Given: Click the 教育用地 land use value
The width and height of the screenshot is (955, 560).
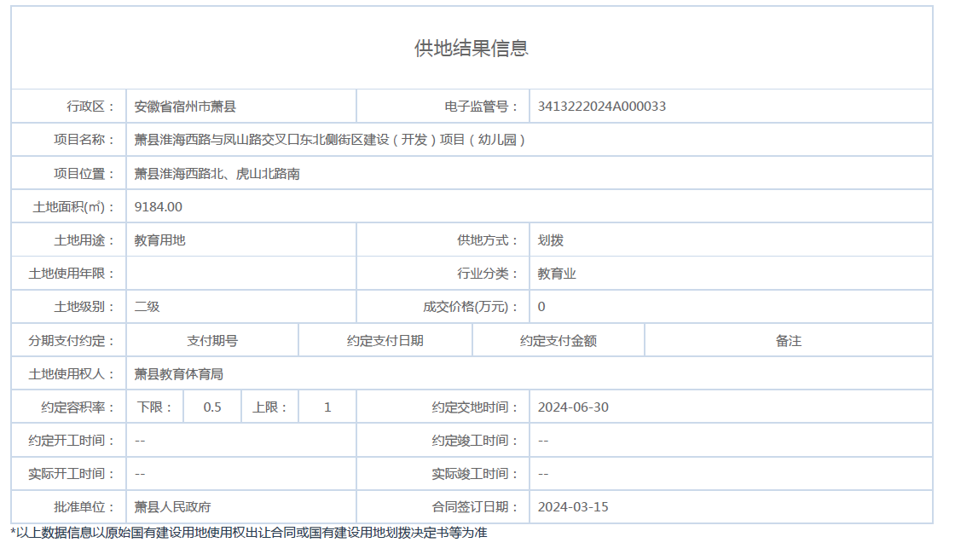Looking at the screenshot, I should 159,240.
